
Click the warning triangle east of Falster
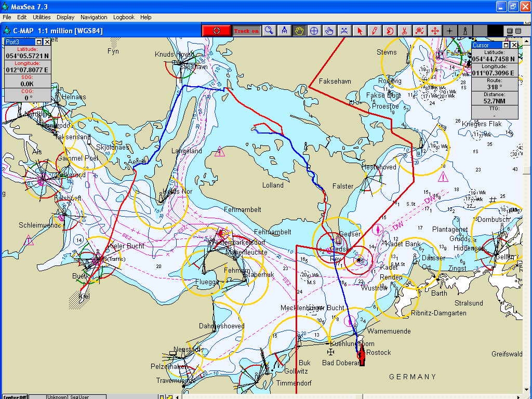[x=443, y=177]
